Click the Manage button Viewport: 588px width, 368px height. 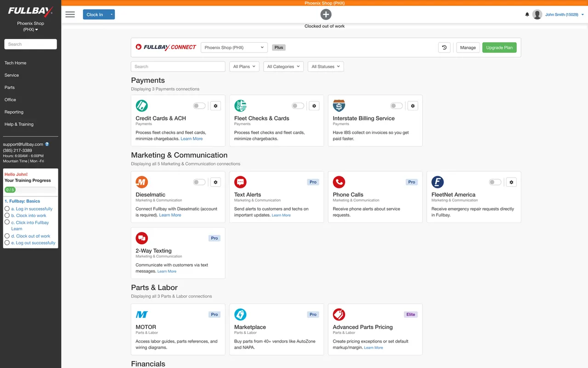point(468,47)
